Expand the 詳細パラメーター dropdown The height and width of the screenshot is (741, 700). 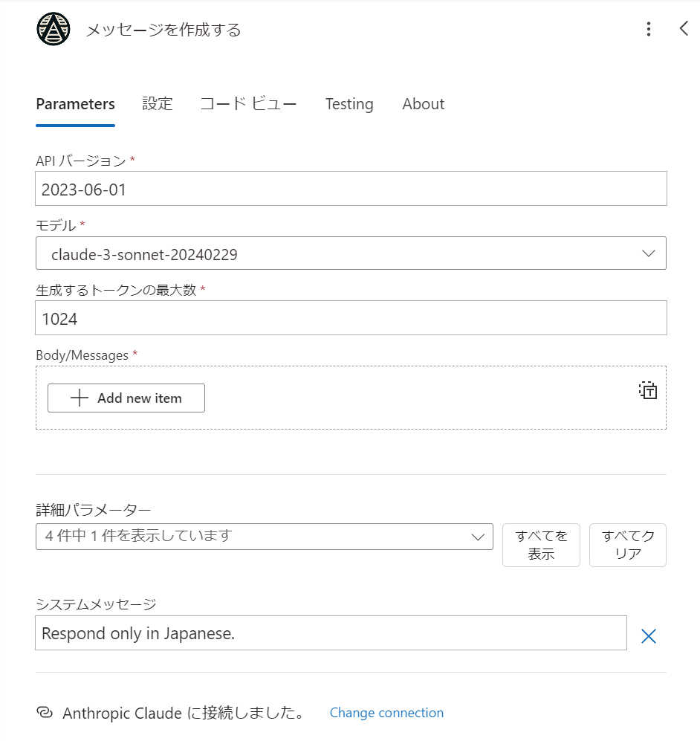[x=265, y=537]
